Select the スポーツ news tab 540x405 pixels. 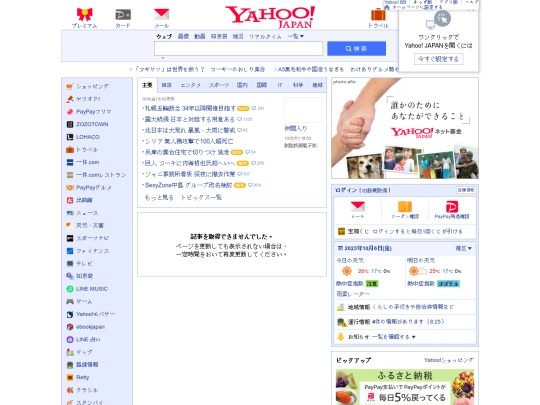click(x=219, y=85)
